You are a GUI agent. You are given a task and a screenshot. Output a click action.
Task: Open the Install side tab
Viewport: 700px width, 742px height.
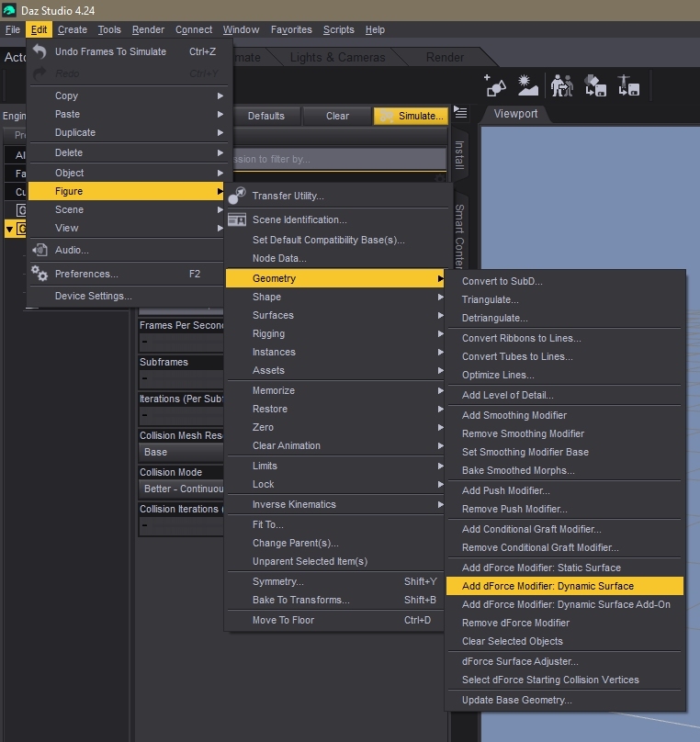[459, 155]
